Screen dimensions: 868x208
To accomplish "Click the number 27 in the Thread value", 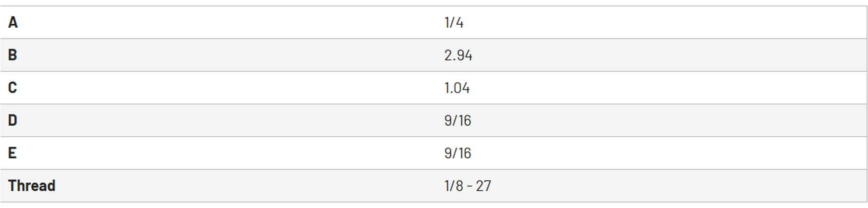I will tap(484, 186).
